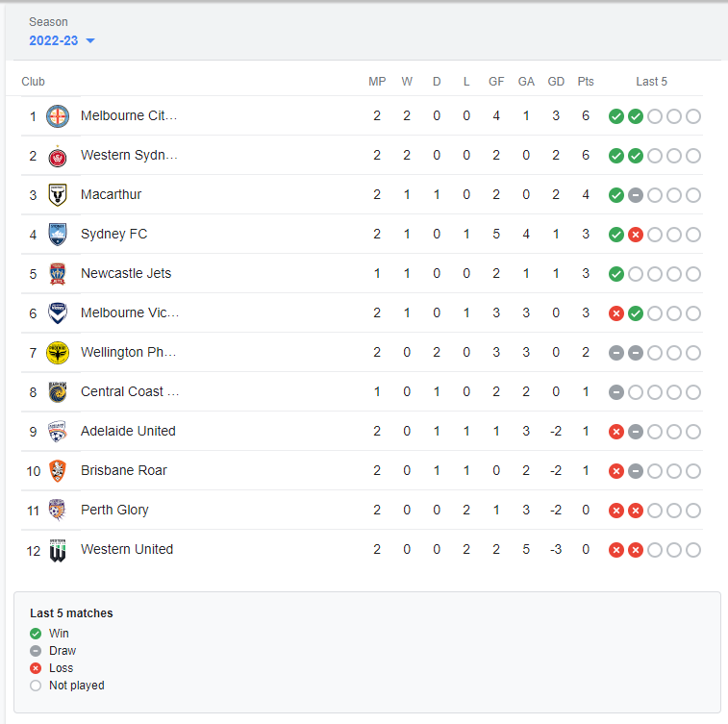Click the Wellington Phoenix yellow crest

pyautogui.click(x=58, y=353)
